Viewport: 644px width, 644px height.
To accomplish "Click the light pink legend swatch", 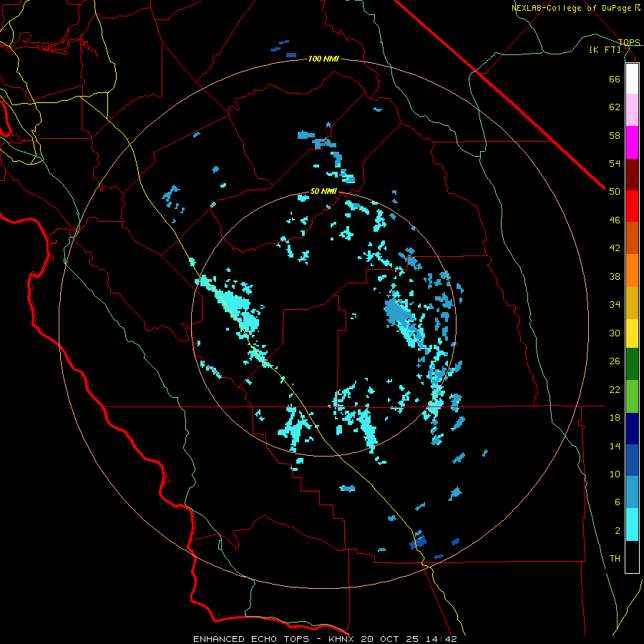I will [632, 109].
